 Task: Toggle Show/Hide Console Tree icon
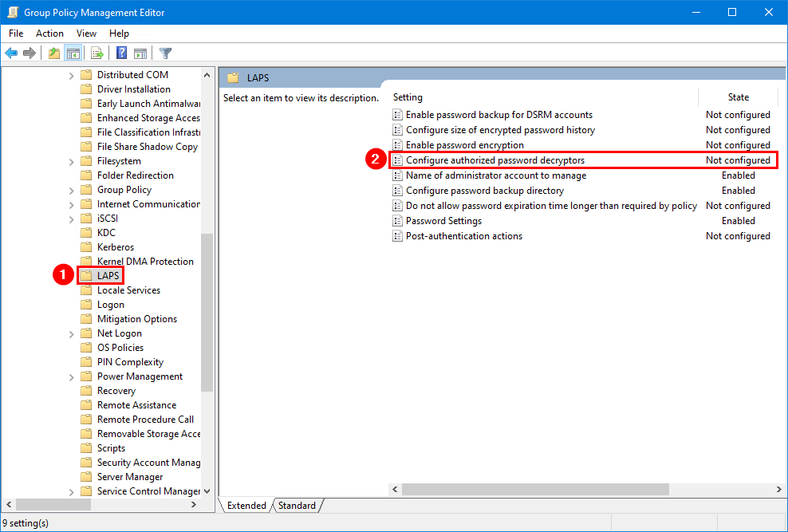73,53
